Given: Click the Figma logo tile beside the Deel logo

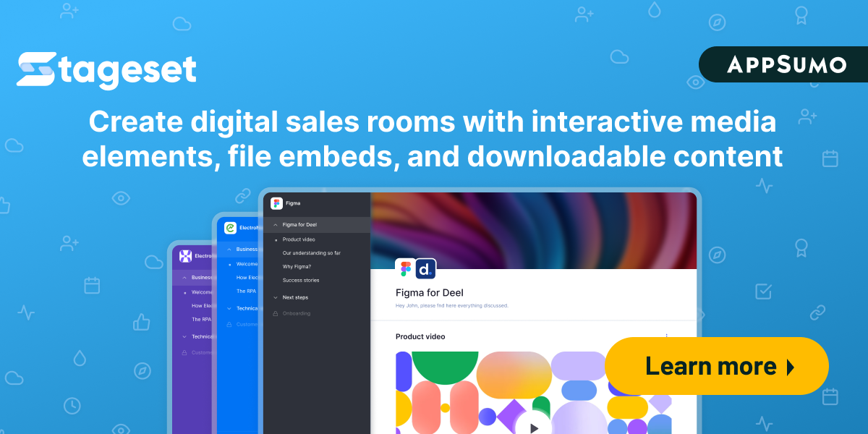Looking at the screenshot, I should coord(405,268).
